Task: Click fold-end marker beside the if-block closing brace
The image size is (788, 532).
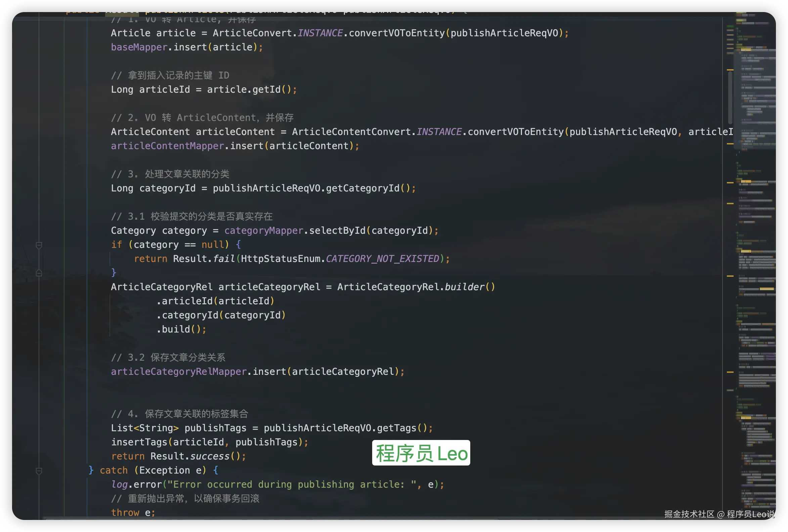Action: 39,273
